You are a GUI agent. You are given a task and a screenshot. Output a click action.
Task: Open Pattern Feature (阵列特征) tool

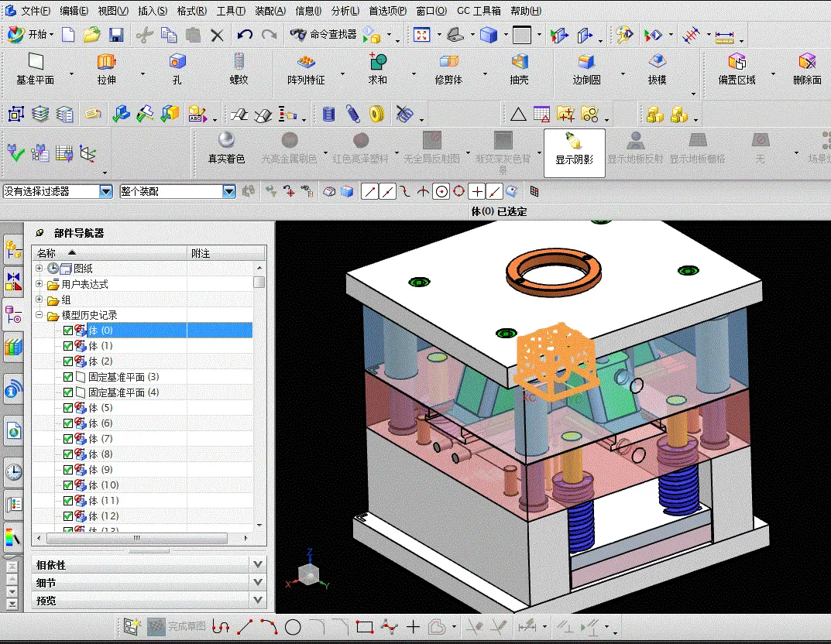tap(306, 70)
